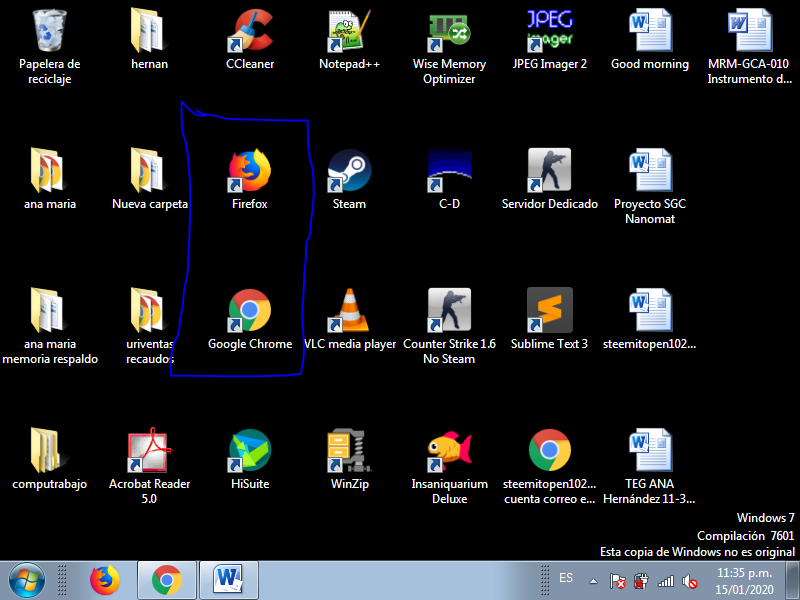Click Firefox in the taskbar
The height and width of the screenshot is (600, 800).
105,581
